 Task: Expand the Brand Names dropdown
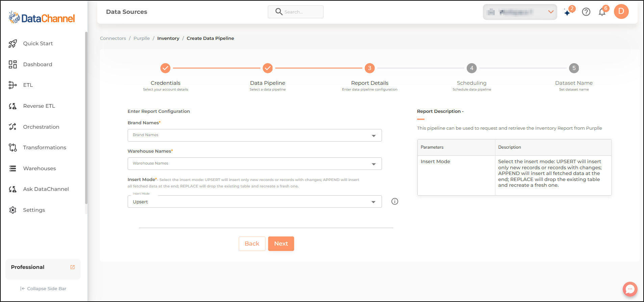tap(255, 135)
